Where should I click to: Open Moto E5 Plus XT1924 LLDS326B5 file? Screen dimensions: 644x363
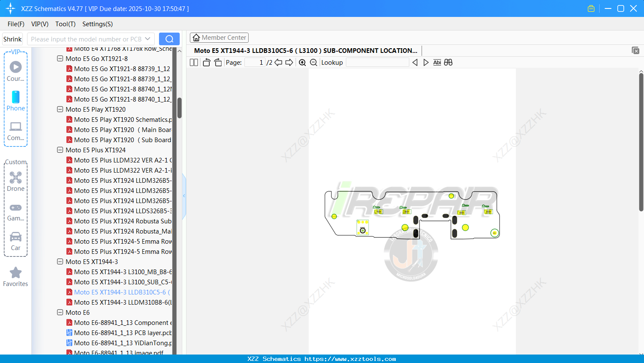point(119,211)
